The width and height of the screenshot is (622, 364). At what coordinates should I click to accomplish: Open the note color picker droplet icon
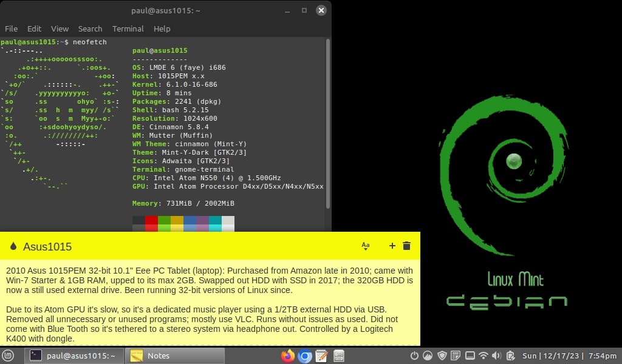pos(13,246)
